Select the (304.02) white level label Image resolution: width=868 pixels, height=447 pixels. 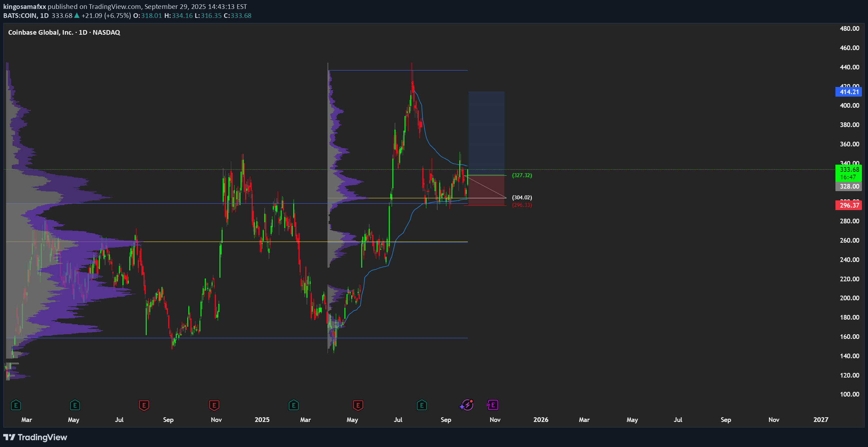(x=522, y=198)
